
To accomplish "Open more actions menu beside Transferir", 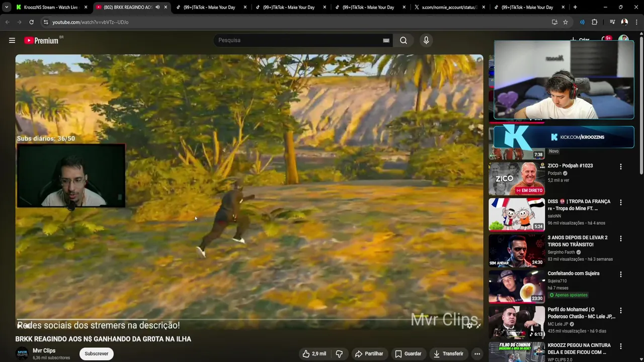I will [x=477, y=353].
